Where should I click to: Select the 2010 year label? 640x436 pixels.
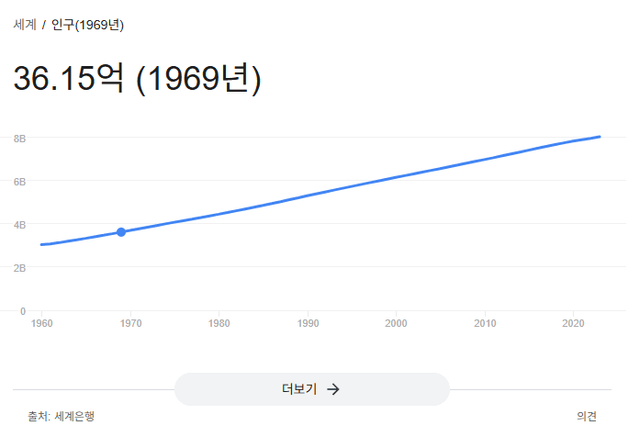[x=485, y=323]
